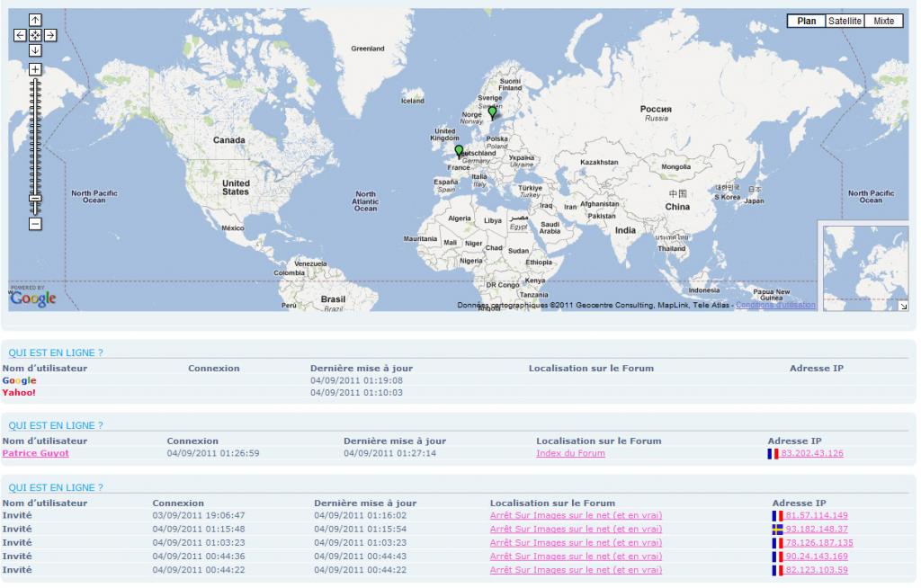Click the connection time 04/09/2011 01:15:48
Screen dimensions: 921x588
click(199, 530)
